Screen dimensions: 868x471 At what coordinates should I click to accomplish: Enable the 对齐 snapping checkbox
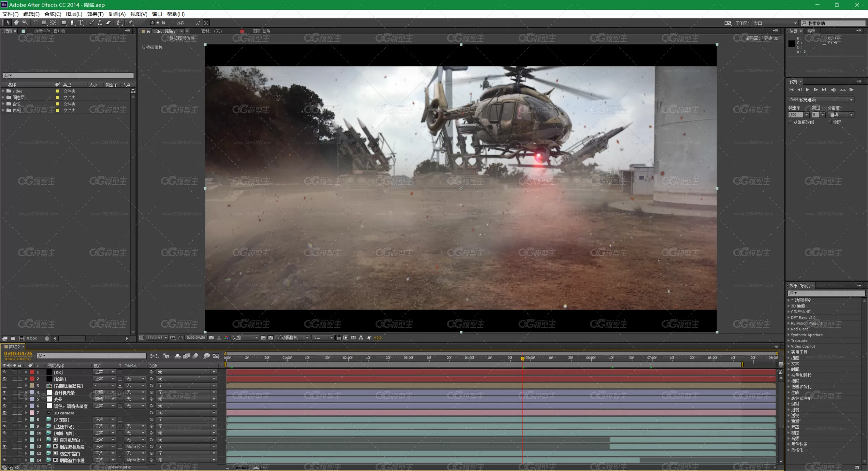(x=173, y=23)
